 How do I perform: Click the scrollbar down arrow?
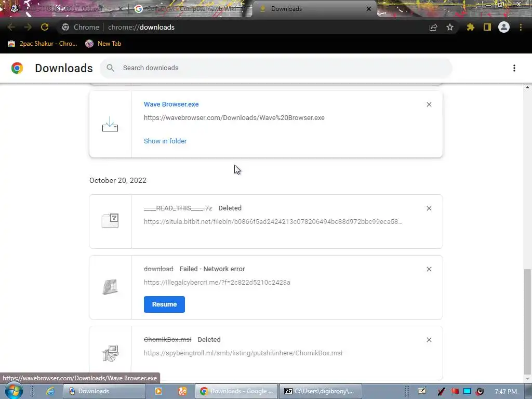527,379
